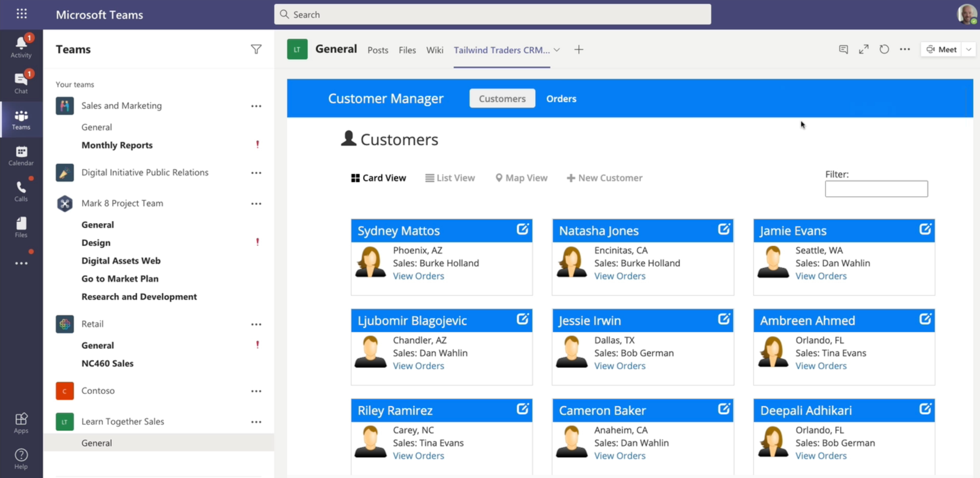Click the Filter input field

[875, 189]
